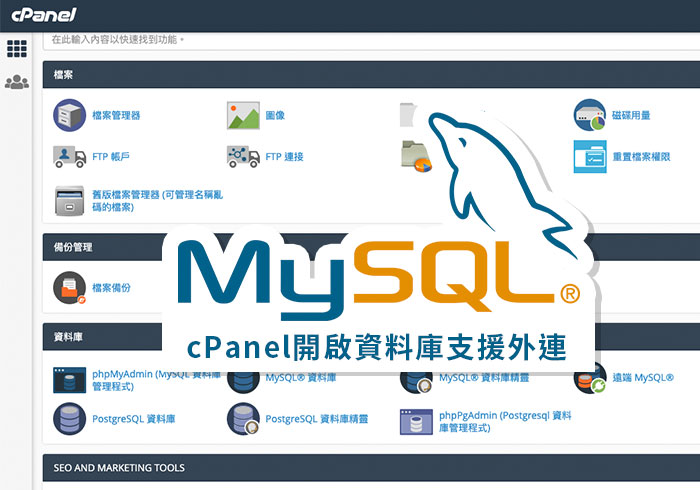Open the 遠端 MySQL® link
700x490 pixels.
[x=643, y=378]
